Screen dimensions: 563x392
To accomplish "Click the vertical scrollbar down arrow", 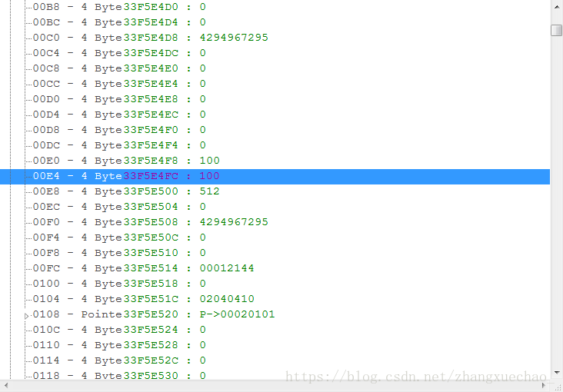I will [557, 373].
